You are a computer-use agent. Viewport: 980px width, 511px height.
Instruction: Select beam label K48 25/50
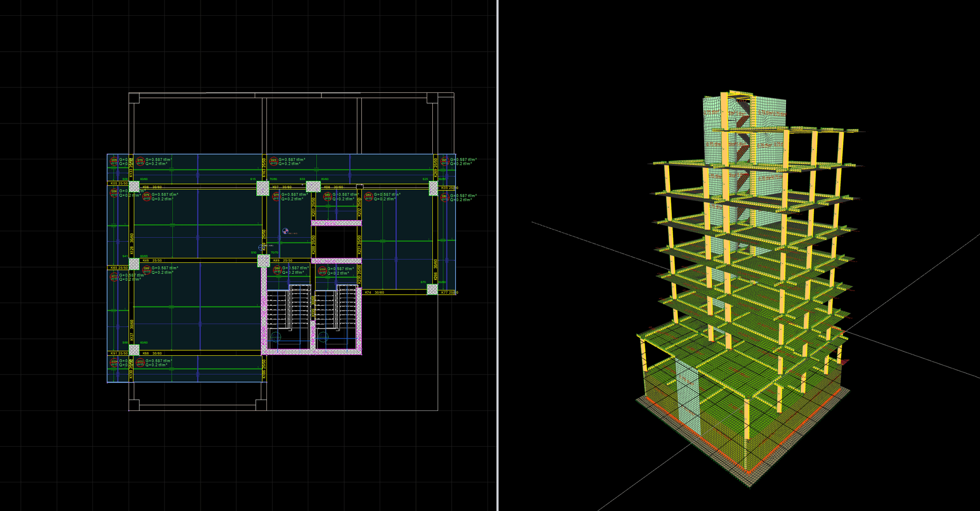(153, 260)
